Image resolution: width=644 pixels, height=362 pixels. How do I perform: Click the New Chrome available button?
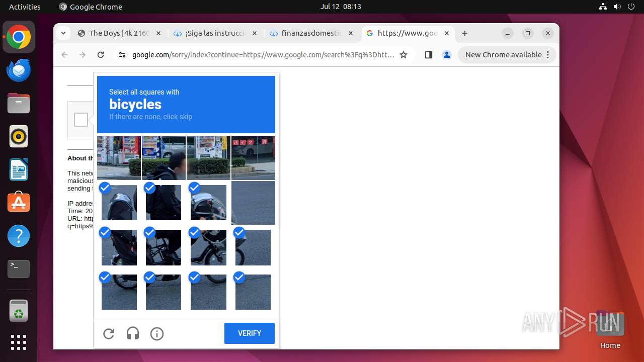pyautogui.click(x=507, y=55)
